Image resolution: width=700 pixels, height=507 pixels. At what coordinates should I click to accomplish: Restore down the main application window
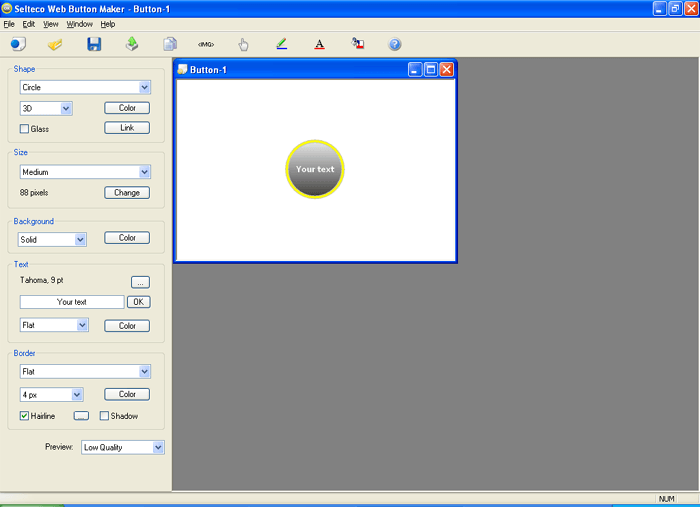coord(675,8)
